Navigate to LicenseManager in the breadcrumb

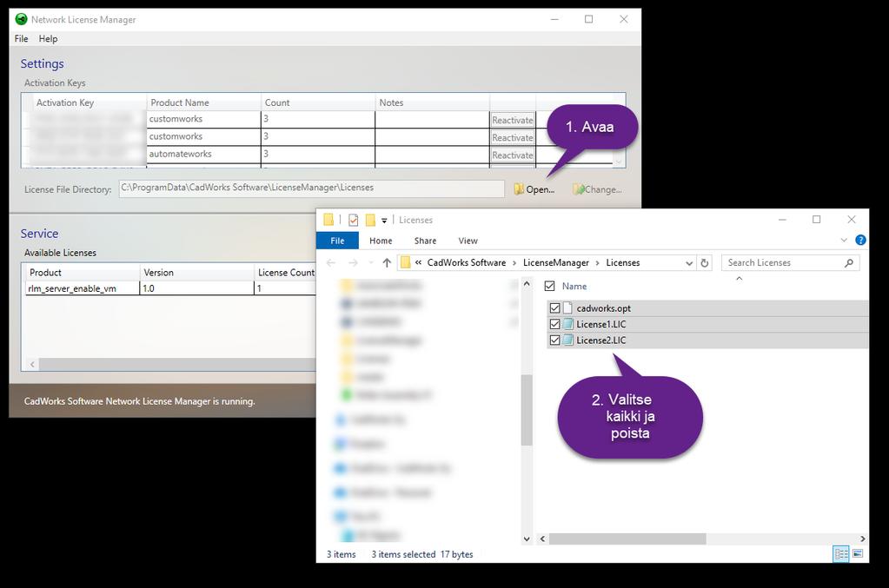coord(555,263)
